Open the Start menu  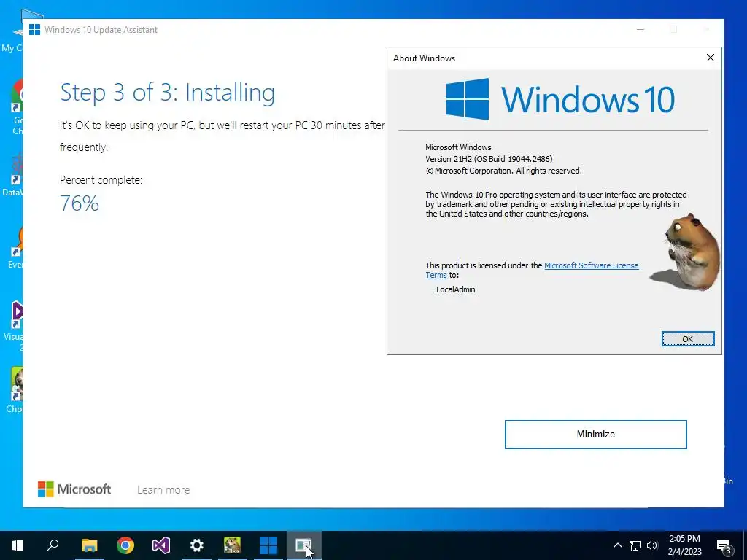click(18, 545)
